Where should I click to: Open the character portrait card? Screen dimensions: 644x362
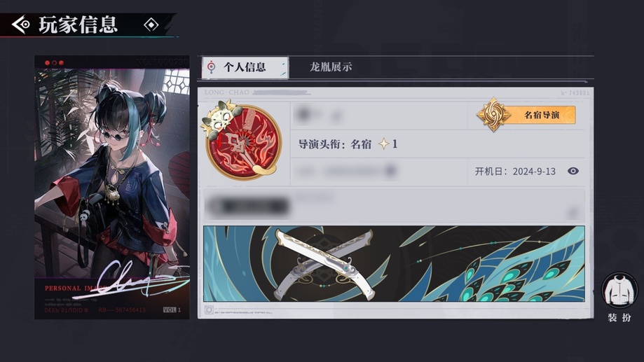click(111, 188)
